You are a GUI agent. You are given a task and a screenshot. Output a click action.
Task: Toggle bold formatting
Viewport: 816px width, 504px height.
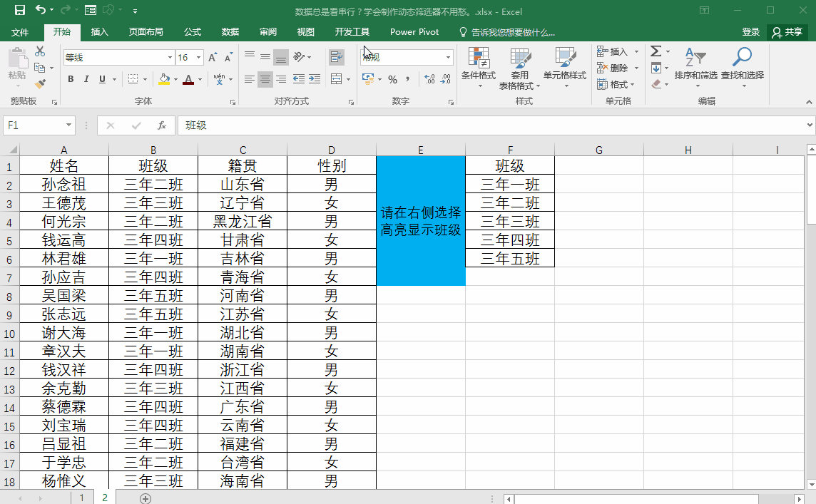pos(71,79)
